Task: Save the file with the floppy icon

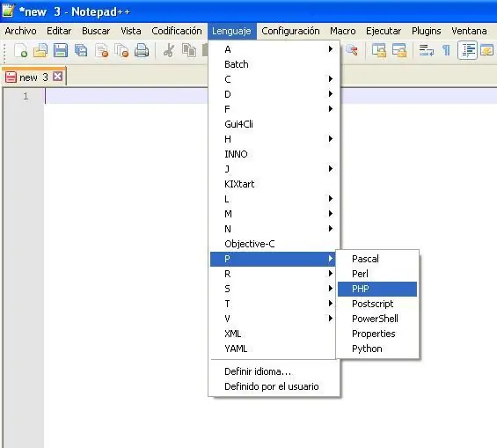Action: click(x=61, y=51)
